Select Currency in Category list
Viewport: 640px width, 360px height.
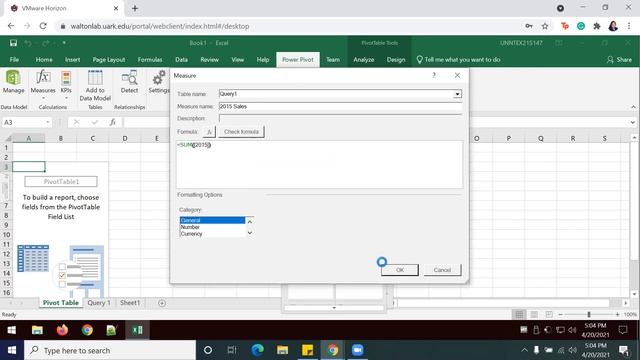(x=212, y=234)
